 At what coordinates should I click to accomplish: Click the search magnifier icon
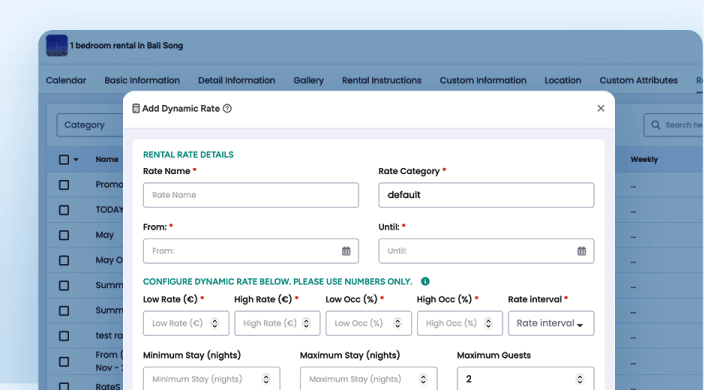pyautogui.click(x=656, y=125)
